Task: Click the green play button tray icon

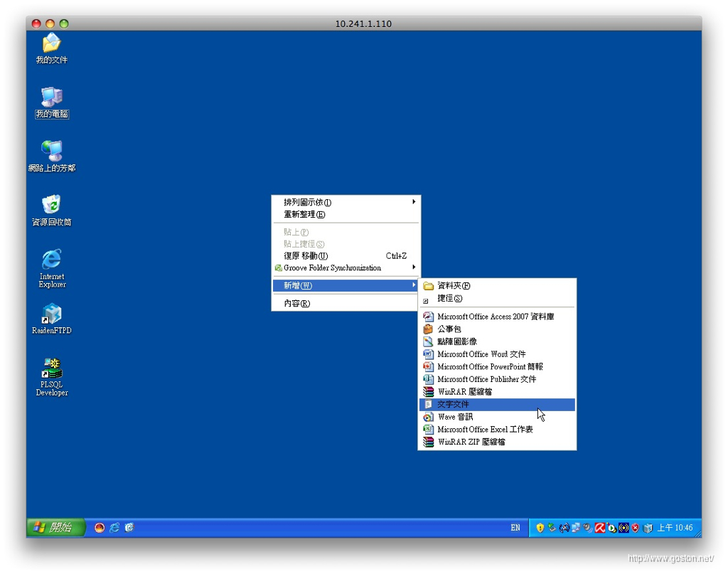Action: [x=612, y=528]
